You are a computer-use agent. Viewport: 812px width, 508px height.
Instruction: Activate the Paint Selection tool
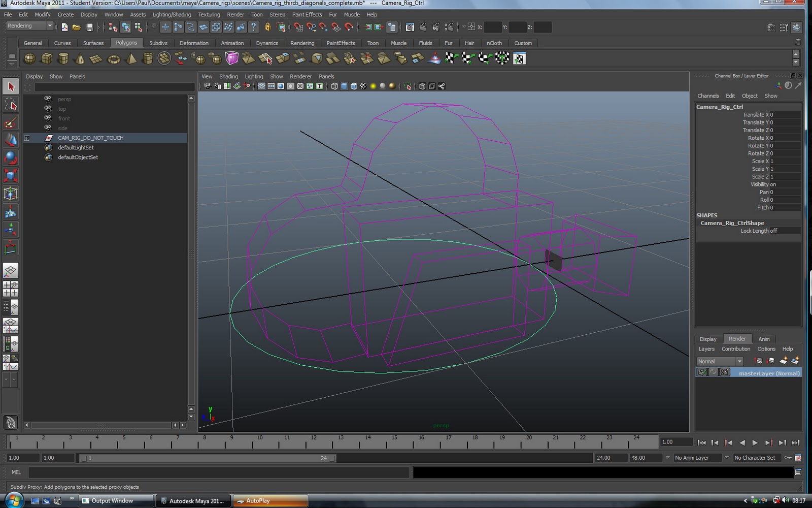coord(11,122)
